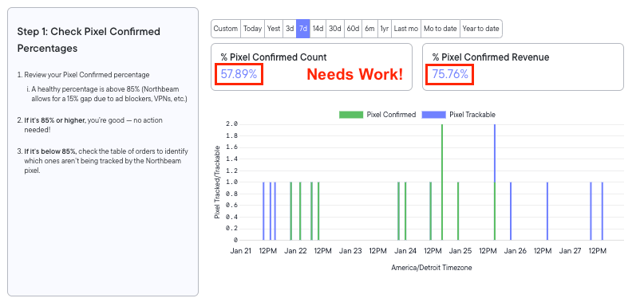Image resolution: width=644 pixels, height=302 pixels.
Task: Select Mo to date range
Action: 441,29
